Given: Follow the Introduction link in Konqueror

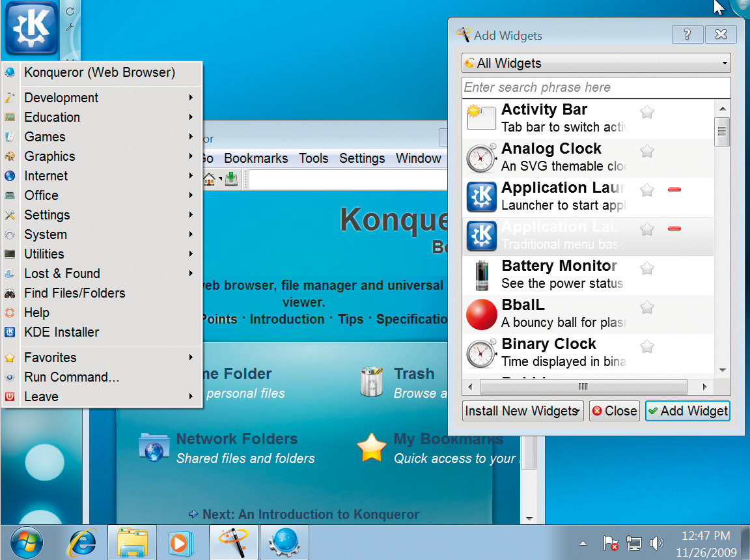Looking at the screenshot, I should click(287, 319).
